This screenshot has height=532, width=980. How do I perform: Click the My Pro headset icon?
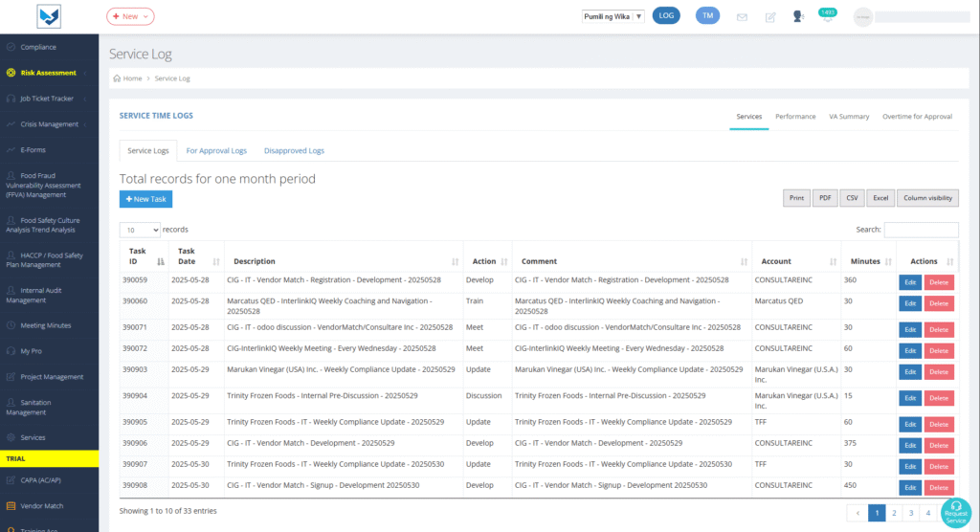pyautogui.click(x=11, y=351)
